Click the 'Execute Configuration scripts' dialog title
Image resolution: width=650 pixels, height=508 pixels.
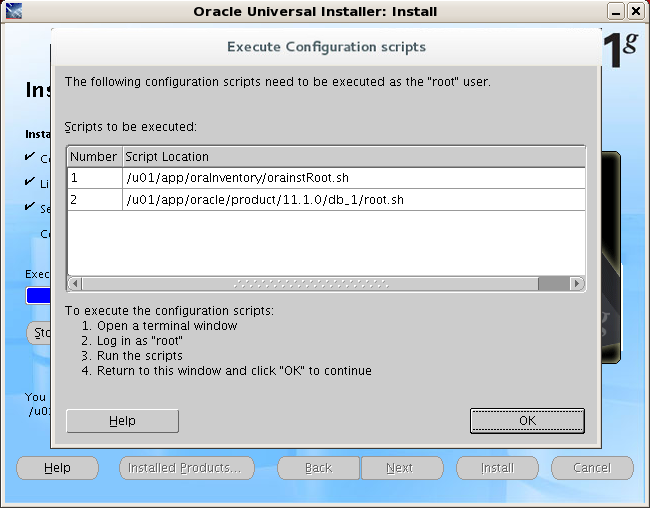pyautogui.click(x=326, y=47)
